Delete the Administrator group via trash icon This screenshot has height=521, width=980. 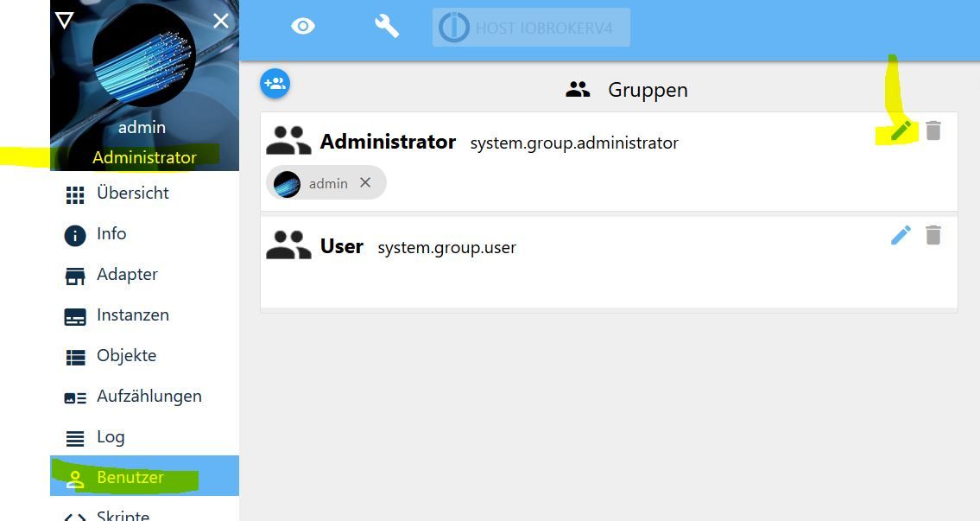[x=933, y=130]
